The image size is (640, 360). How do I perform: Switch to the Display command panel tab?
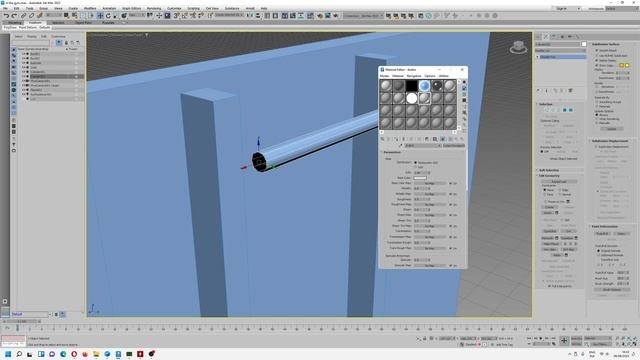click(x=570, y=37)
